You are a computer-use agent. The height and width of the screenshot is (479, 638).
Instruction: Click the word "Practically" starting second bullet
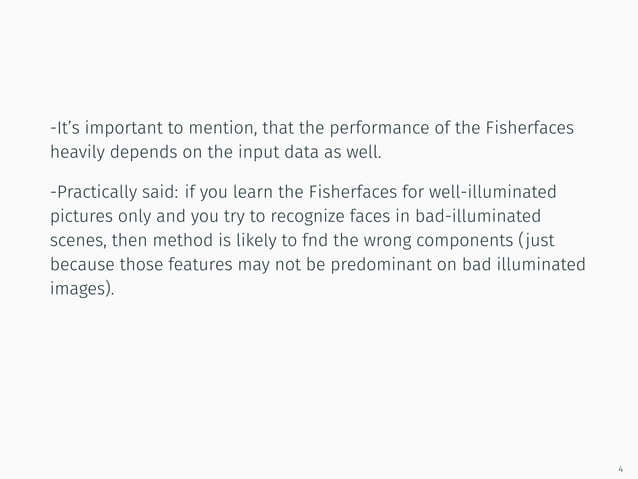tap(97, 192)
